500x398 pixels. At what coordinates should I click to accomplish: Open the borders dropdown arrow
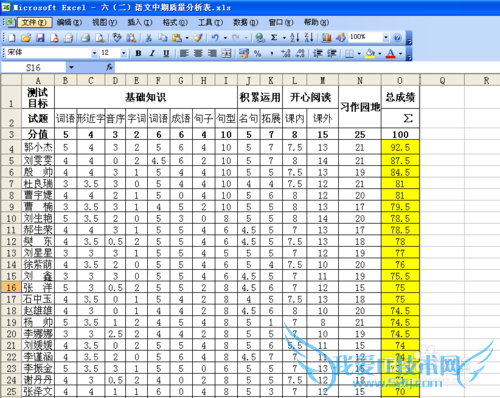(x=359, y=53)
